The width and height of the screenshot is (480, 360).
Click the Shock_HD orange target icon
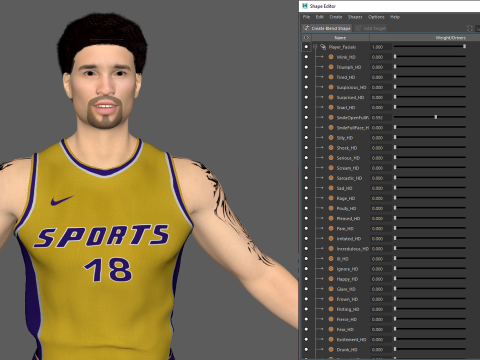click(x=331, y=147)
